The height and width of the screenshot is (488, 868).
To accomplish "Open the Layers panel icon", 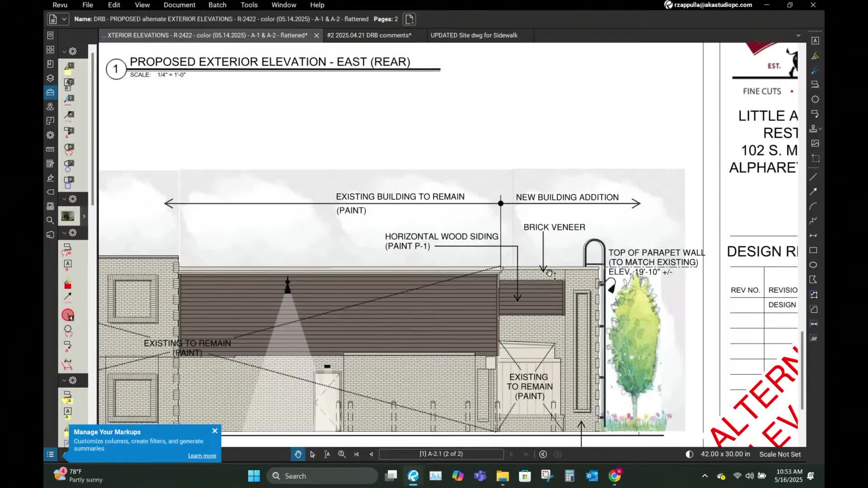I will pos(50,78).
